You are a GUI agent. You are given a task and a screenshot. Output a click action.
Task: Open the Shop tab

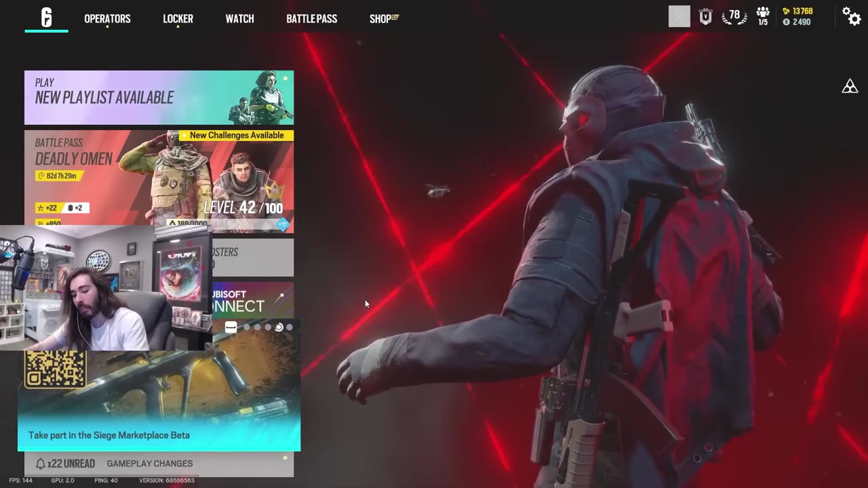(x=384, y=19)
